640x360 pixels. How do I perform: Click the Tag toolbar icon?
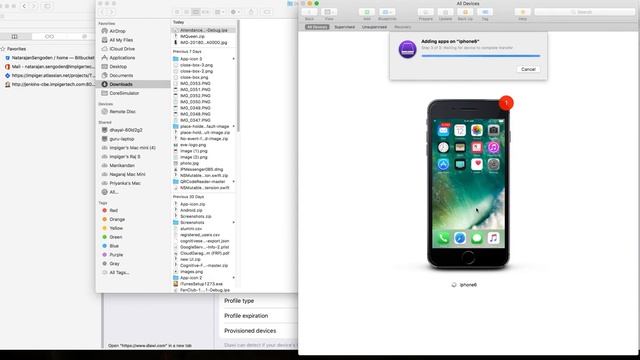coord(485,12)
